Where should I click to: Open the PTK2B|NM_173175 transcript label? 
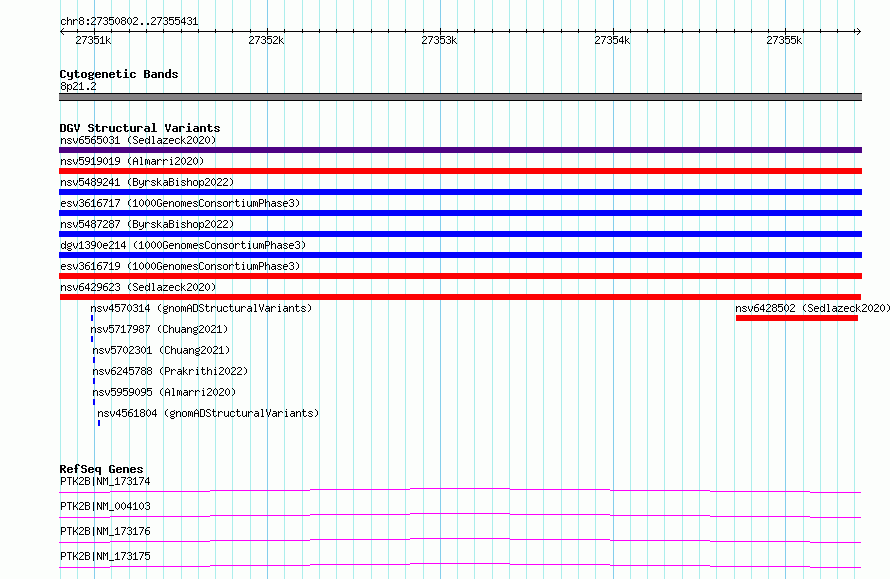pos(105,556)
